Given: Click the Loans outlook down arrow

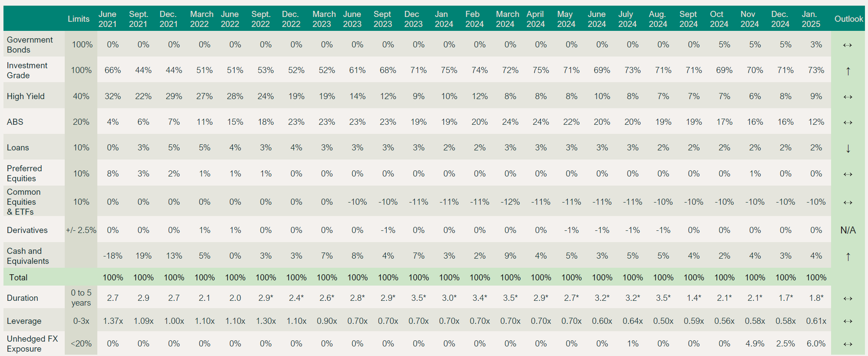Looking at the screenshot, I should 848,148.
